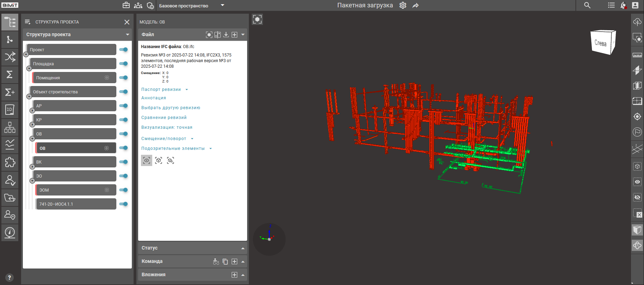
Task: Expand the Статус panel
Action: pyautogui.click(x=243, y=248)
